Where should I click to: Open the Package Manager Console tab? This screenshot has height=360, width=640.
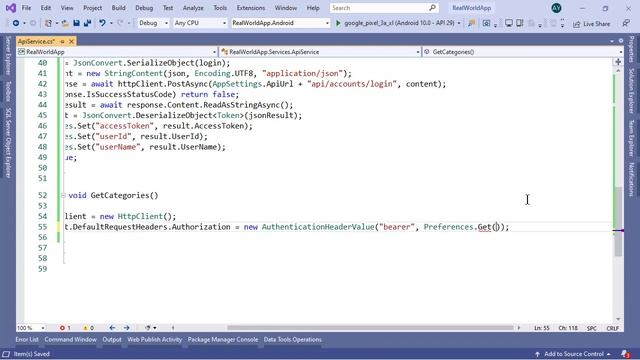[x=223, y=340]
